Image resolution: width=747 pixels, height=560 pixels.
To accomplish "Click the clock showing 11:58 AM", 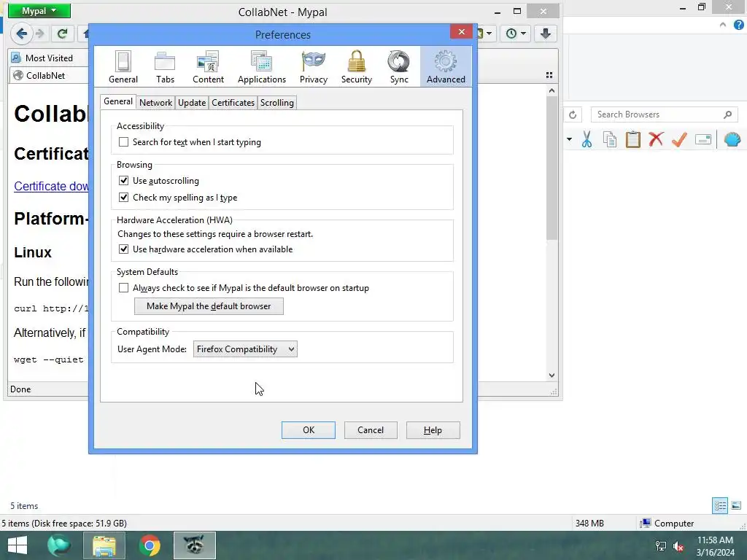I will pyautogui.click(x=715, y=540).
